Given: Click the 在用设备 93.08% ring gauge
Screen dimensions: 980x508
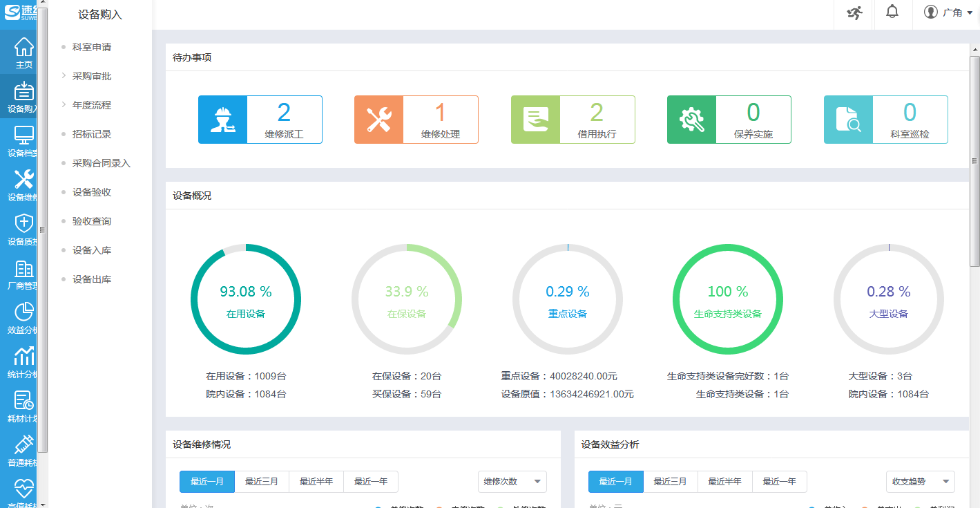Looking at the screenshot, I should coord(246,299).
